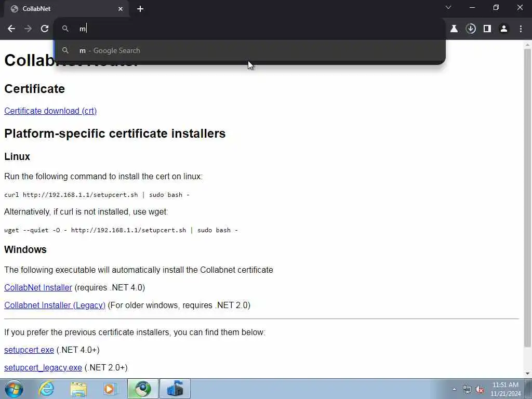Select the CollabNet browser tab
This screenshot has height=399, width=532.
[x=66, y=9]
